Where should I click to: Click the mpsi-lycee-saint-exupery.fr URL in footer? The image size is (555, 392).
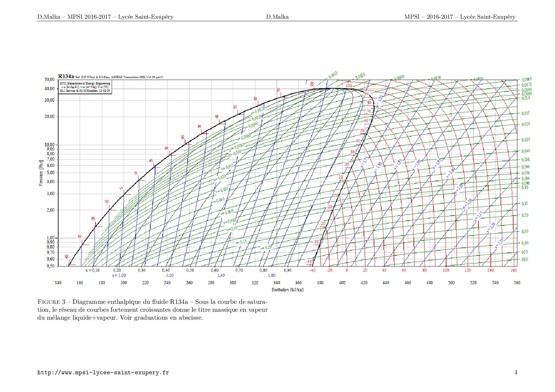[x=103, y=372]
